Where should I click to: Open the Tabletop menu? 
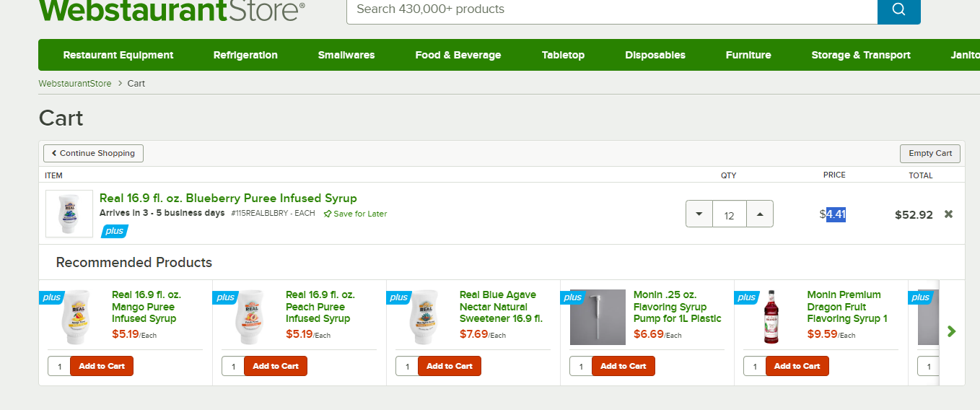click(x=563, y=55)
